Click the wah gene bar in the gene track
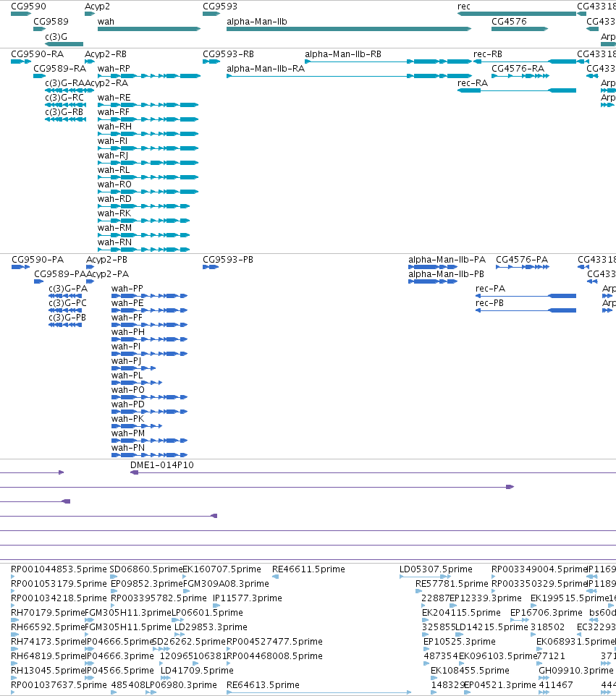 (x=149, y=29)
